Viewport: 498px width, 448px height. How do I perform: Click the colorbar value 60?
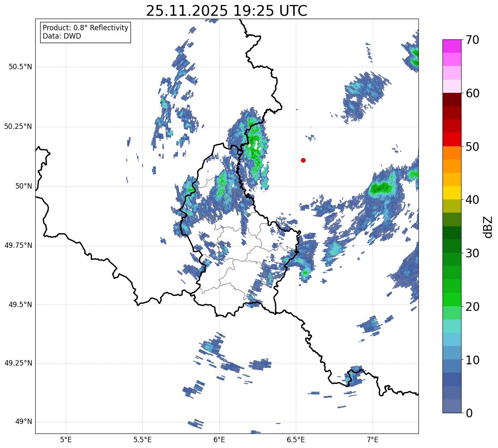pyautogui.click(x=472, y=93)
